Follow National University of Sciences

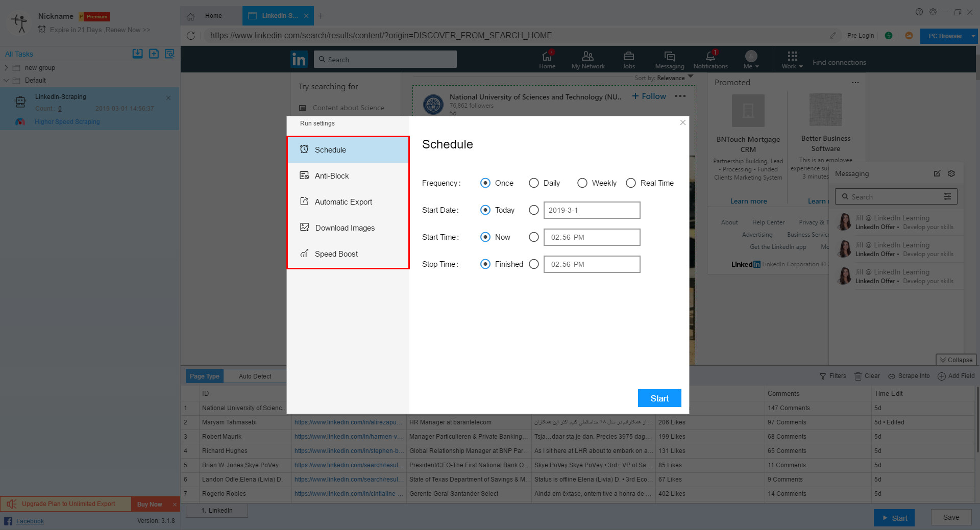pos(649,96)
